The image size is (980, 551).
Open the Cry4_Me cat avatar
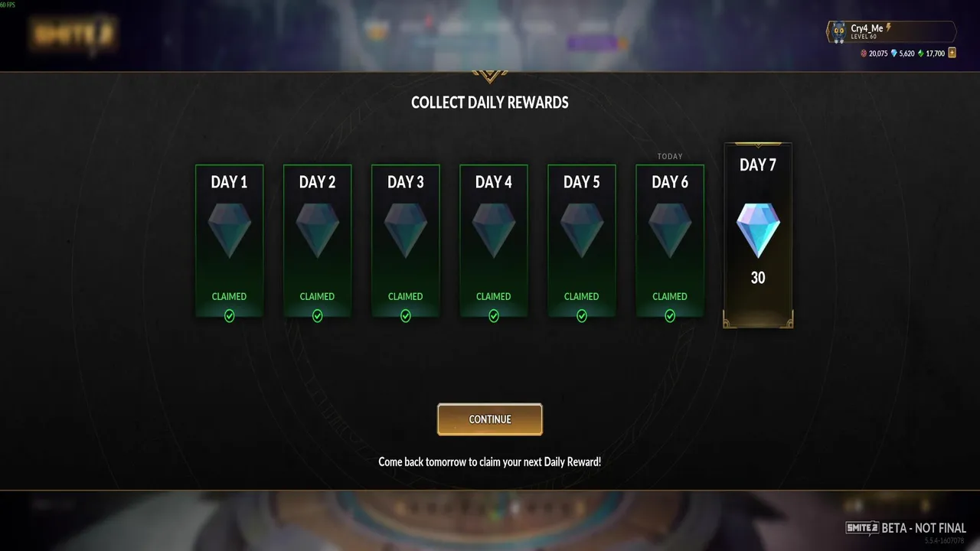pyautogui.click(x=838, y=32)
